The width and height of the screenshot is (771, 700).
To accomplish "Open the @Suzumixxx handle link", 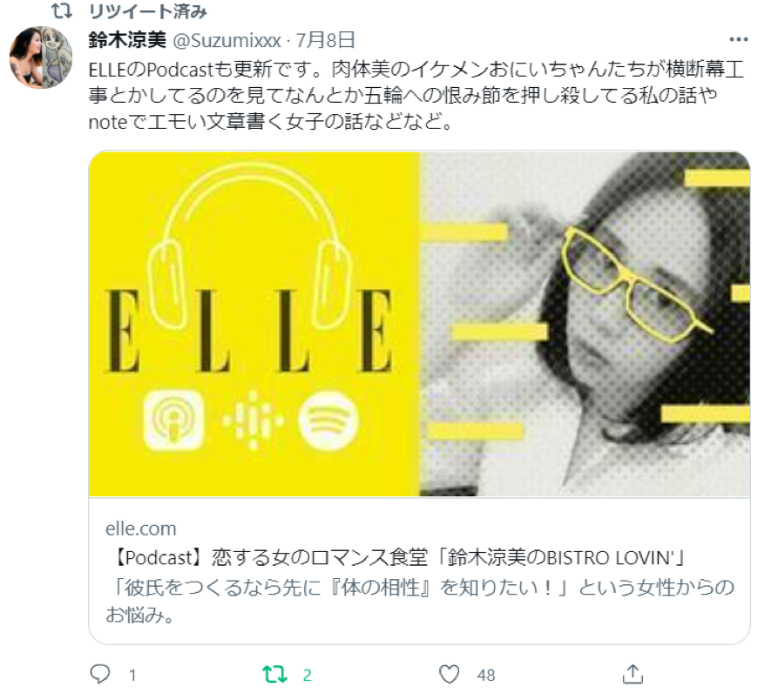I will pos(227,40).
